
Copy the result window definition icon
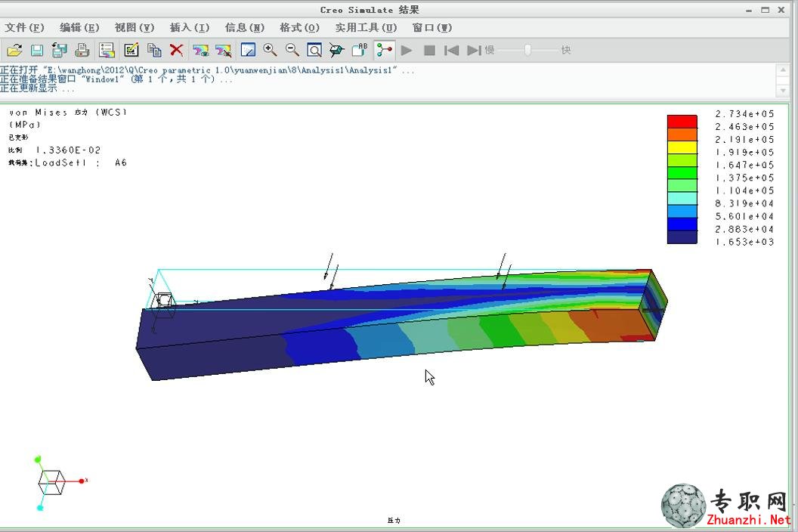(153, 50)
